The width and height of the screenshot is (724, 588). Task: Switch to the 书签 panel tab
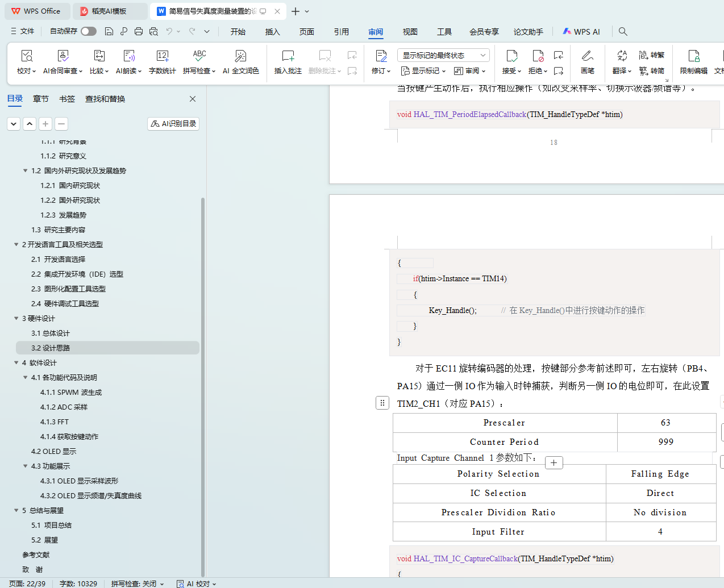(67, 99)
